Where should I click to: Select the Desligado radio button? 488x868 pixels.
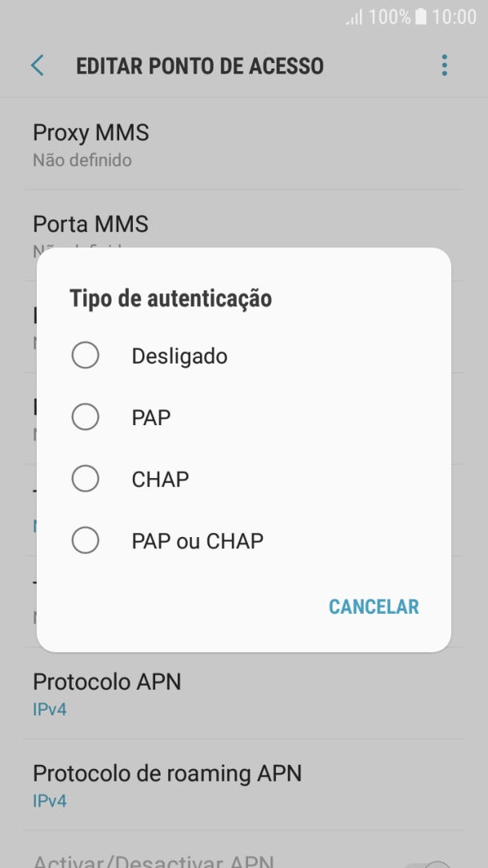coord(86,355)
